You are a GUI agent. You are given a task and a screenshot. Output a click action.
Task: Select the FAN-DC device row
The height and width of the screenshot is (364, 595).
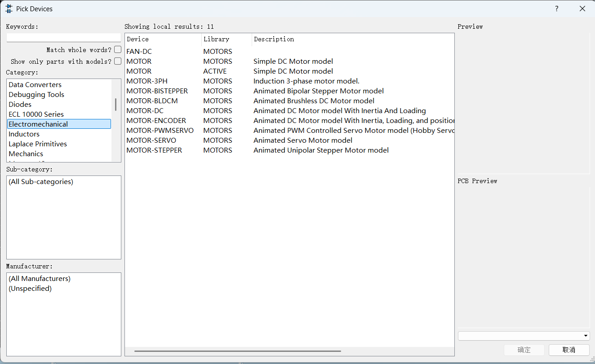[289, 51]
